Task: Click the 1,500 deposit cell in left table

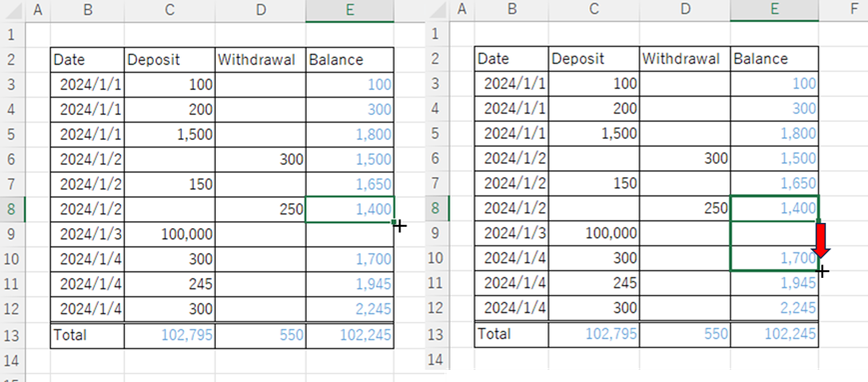Action: 170,135
